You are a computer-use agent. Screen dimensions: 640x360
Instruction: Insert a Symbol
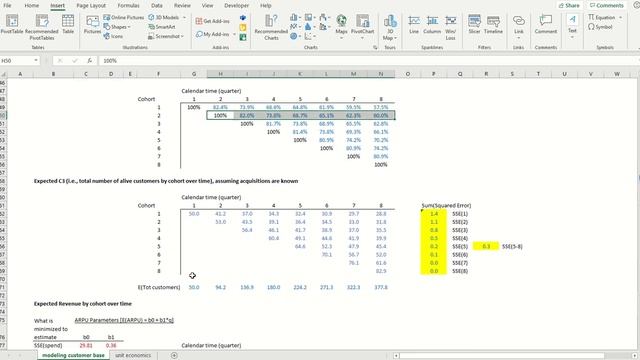[x=600, y=27]
